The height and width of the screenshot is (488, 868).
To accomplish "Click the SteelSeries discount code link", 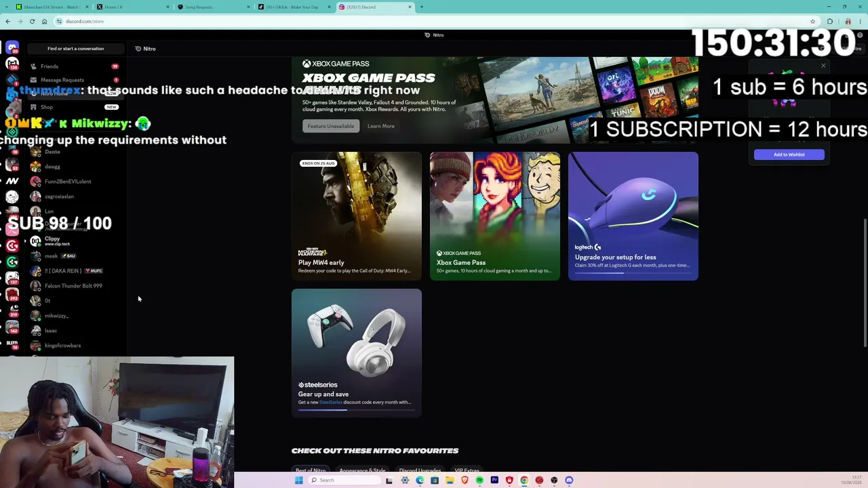I will coord(330,403).
